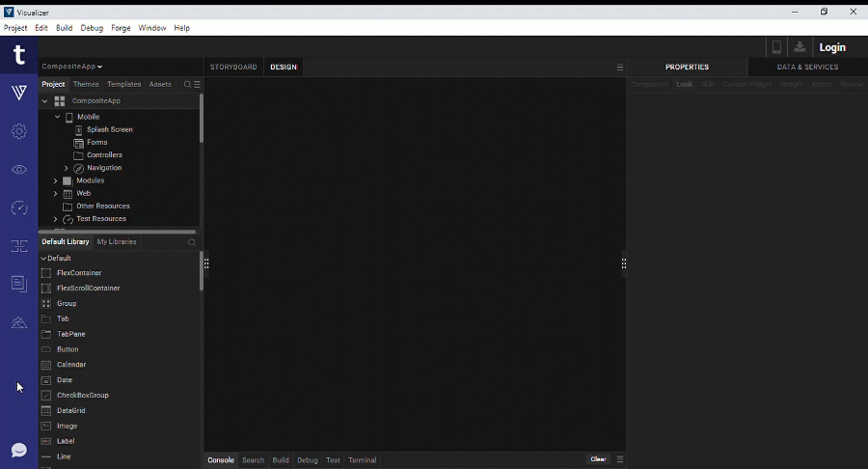Expand the Modules tree node

(56, 180)
